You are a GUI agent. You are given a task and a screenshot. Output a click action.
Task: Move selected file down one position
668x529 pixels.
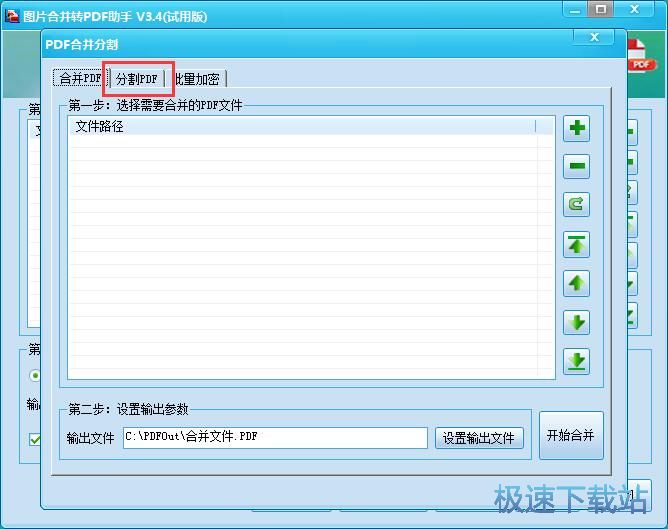pos(576,322)
